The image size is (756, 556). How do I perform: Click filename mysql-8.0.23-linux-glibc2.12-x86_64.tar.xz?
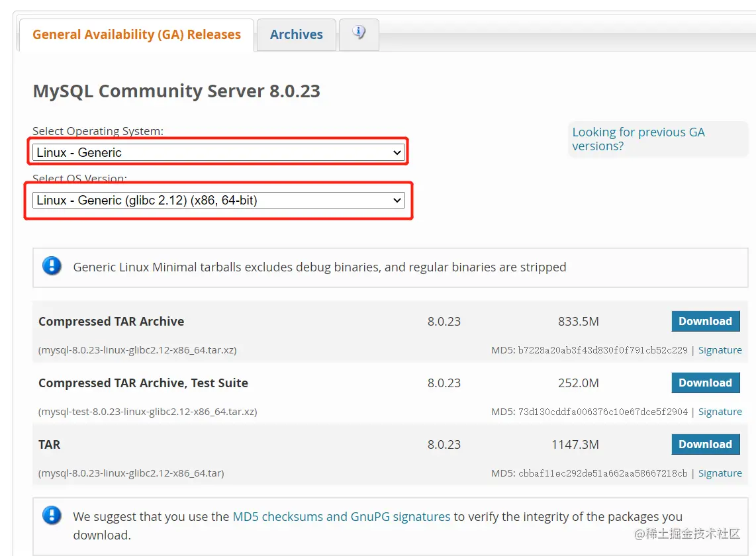pyautogui.click(x=138, y=350)
